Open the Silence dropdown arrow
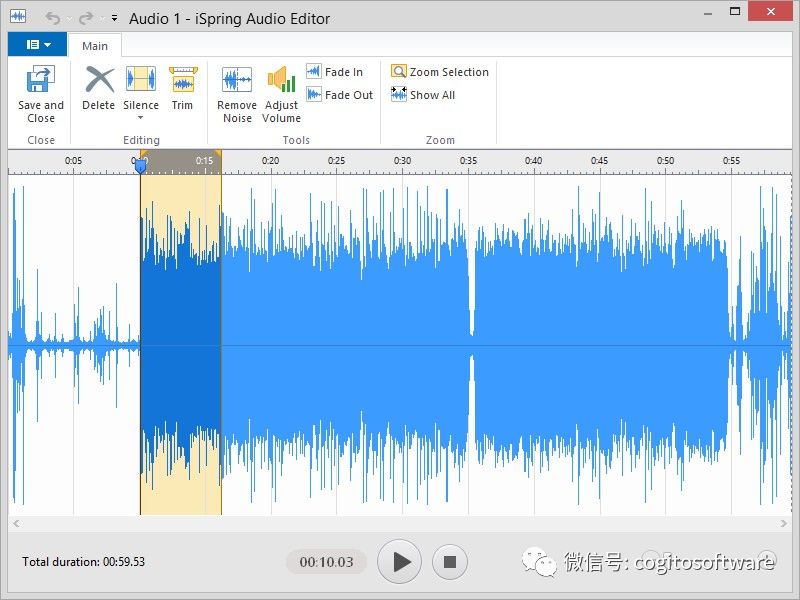 pyautogui.click(x=141, y=118)
